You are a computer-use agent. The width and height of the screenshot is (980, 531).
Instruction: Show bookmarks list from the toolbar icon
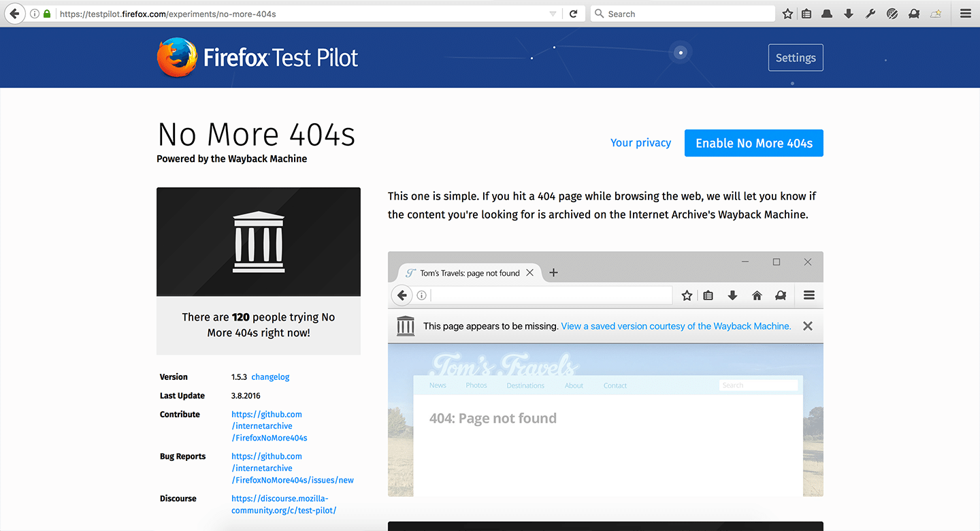806,14
